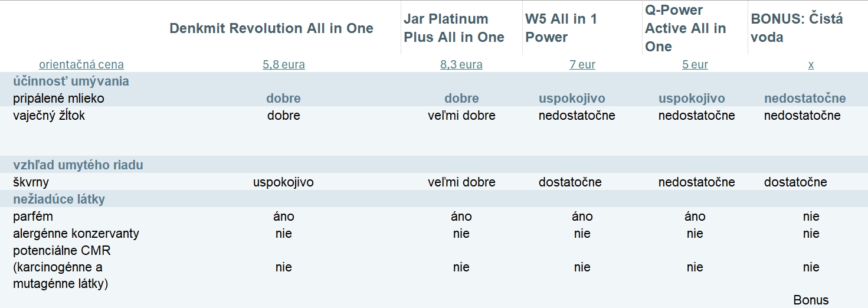Click the orientačná cena link
868x308 pixels.
81,64
